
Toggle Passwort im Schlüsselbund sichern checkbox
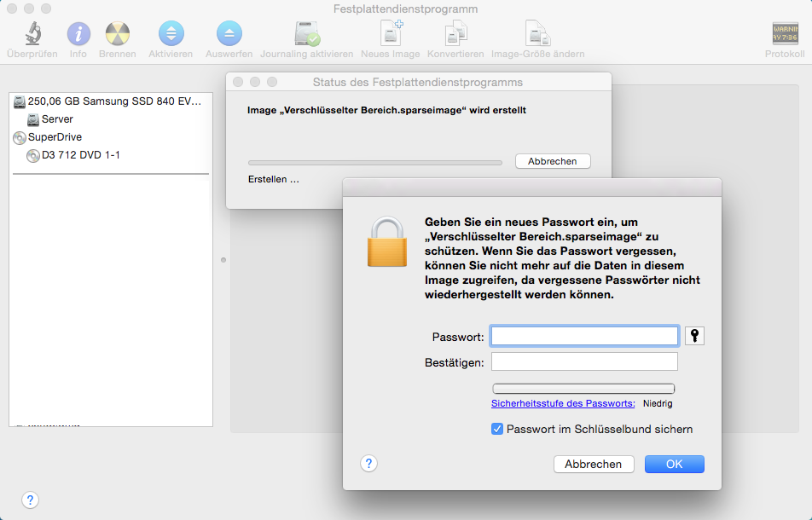click(x=497, y=430)
